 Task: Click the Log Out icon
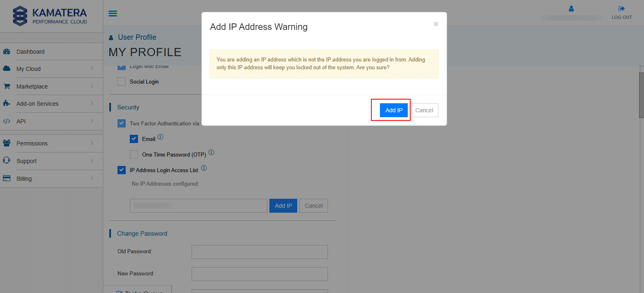point(621,9)
